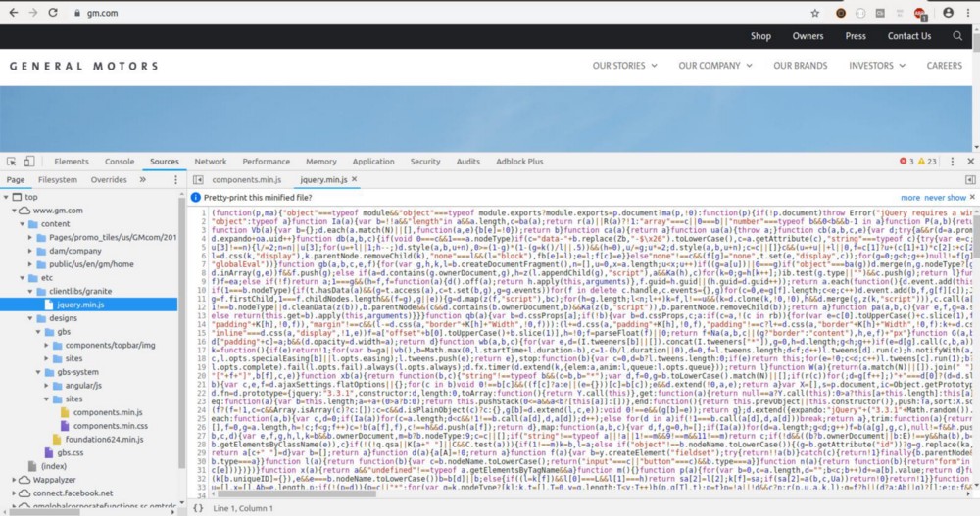The image size is (980, 516).
Task: Activate the inspect element picker icon
Action: coord(11,162)
